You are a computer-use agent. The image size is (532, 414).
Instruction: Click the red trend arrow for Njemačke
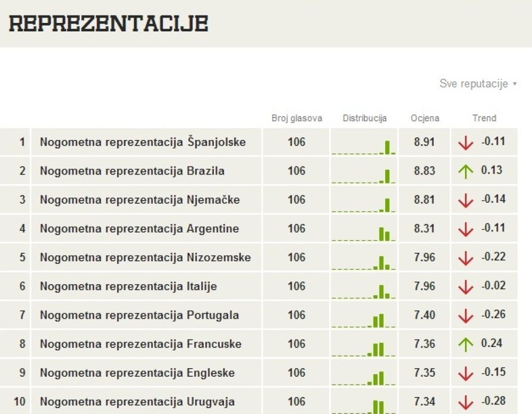click(465, 200)
